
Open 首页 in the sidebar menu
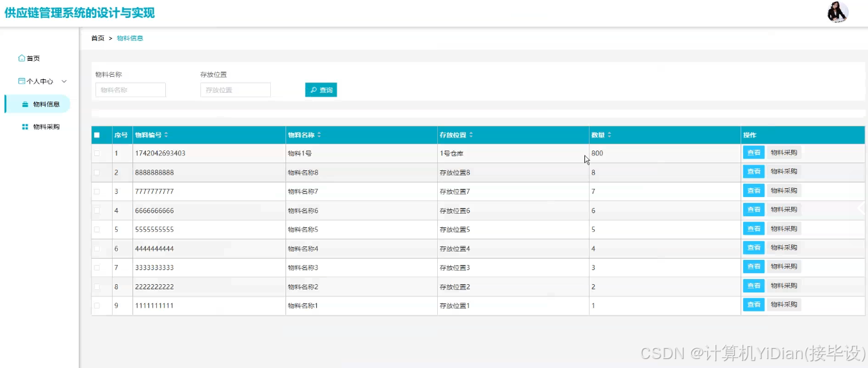pyautogui.click(x=33, y=58)
